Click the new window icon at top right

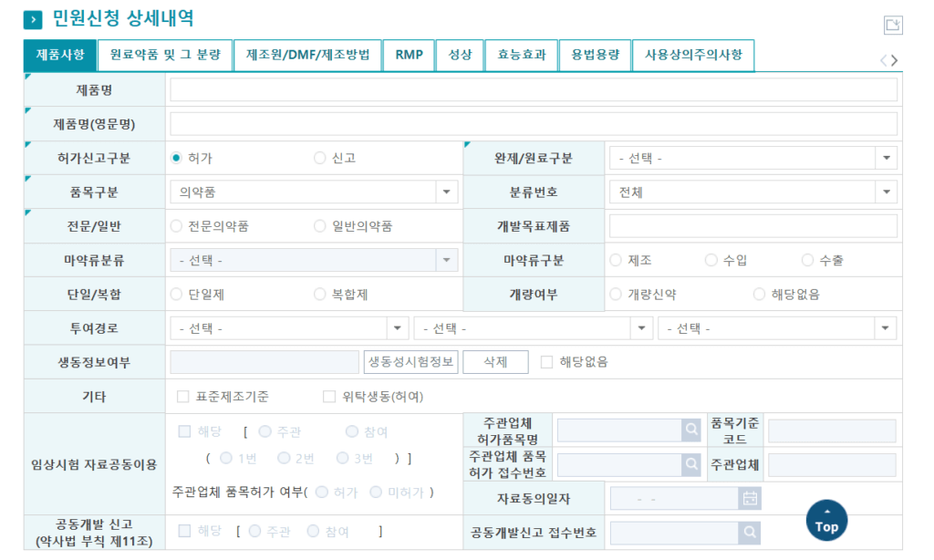[x=893, y=26]
